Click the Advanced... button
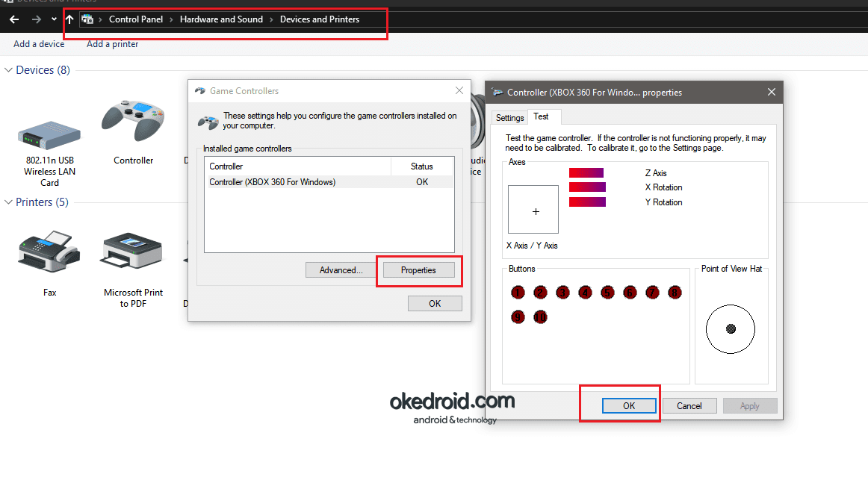Screen dimensions: 868x477 341,270
